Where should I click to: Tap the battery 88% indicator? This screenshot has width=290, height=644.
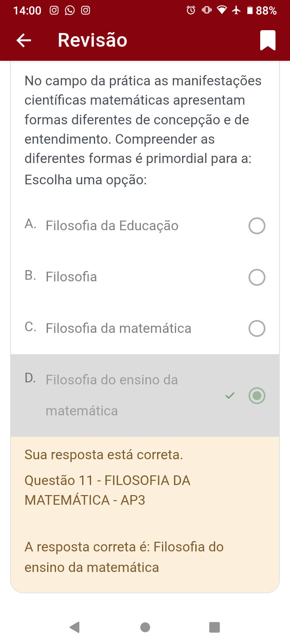click(262, 10)
